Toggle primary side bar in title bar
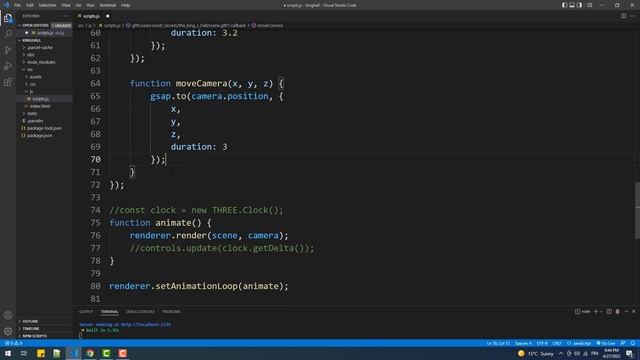640x360 pixels. pyautogui.click(x=564, y=5)
